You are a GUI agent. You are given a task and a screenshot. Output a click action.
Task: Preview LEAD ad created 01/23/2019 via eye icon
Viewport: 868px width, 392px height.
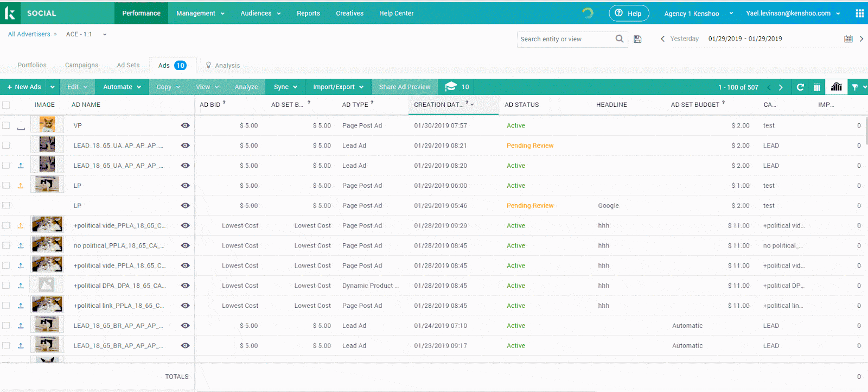pos(186,346)
